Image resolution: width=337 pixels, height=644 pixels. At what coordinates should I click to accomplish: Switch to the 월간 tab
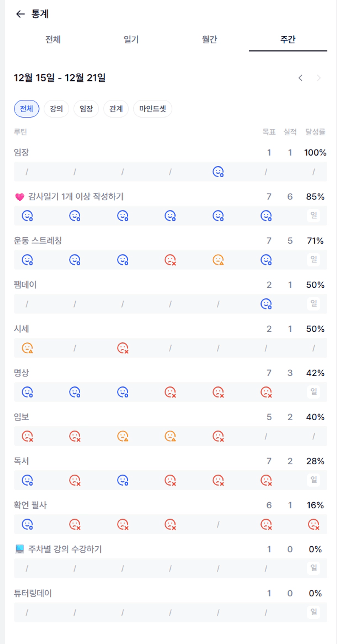point(209,39)
